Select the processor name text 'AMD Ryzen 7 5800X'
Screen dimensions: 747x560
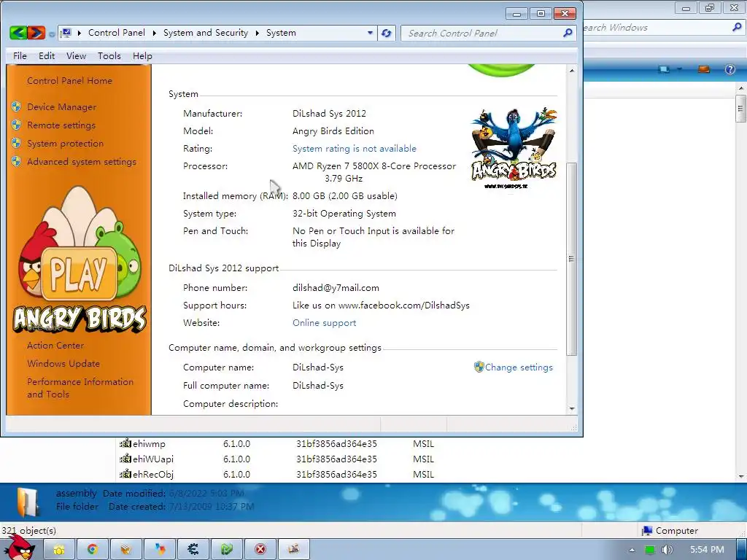pos(336,166)
